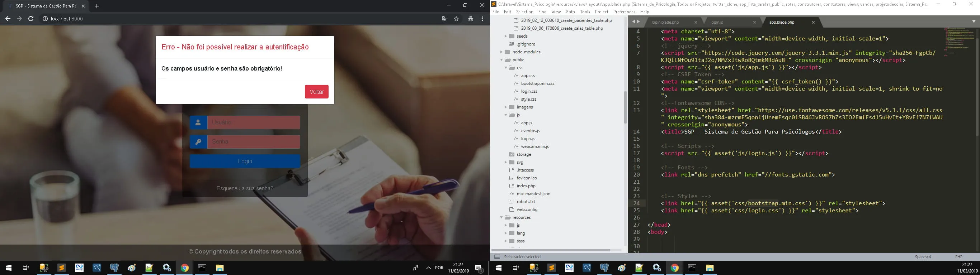Image resolution: width=980 pixels, height=275 pixels.
Task: Open webcam.min.js in the sidebar
Action: coord(535,146)
